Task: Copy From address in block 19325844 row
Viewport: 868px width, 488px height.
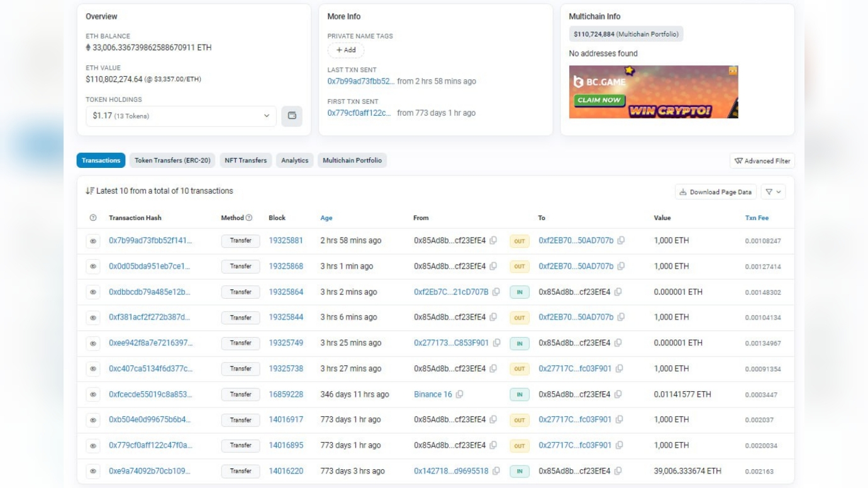Action: point(494,317)
